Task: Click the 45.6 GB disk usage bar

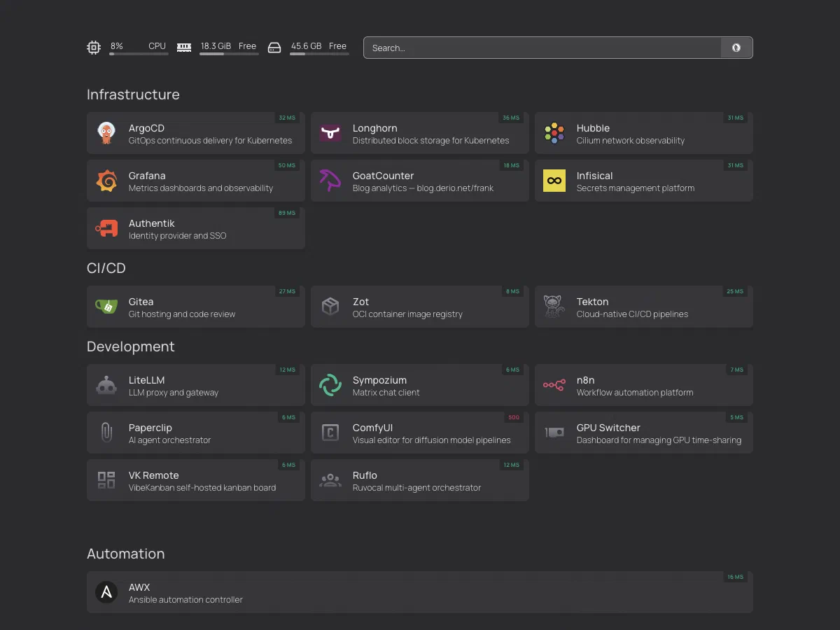Action: [319, 53]
